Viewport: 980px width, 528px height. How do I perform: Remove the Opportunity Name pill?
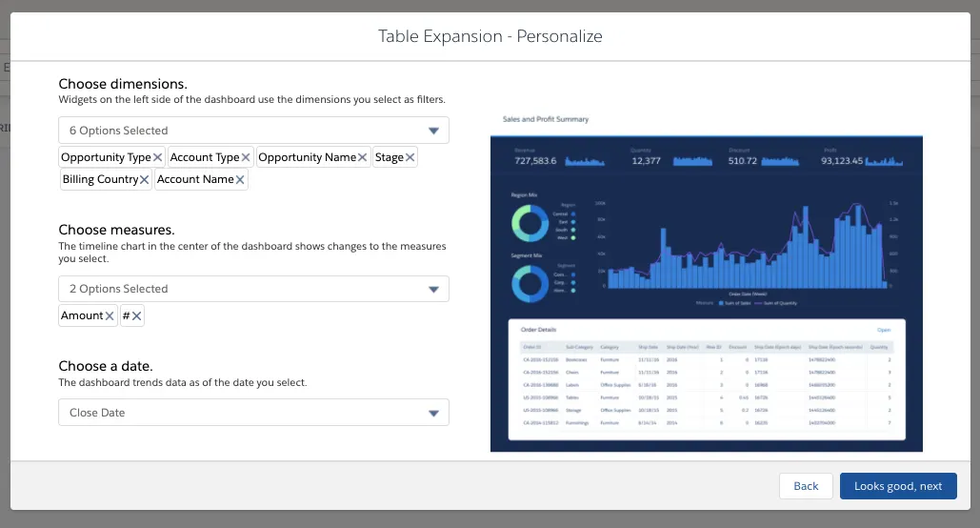[363, 157]
